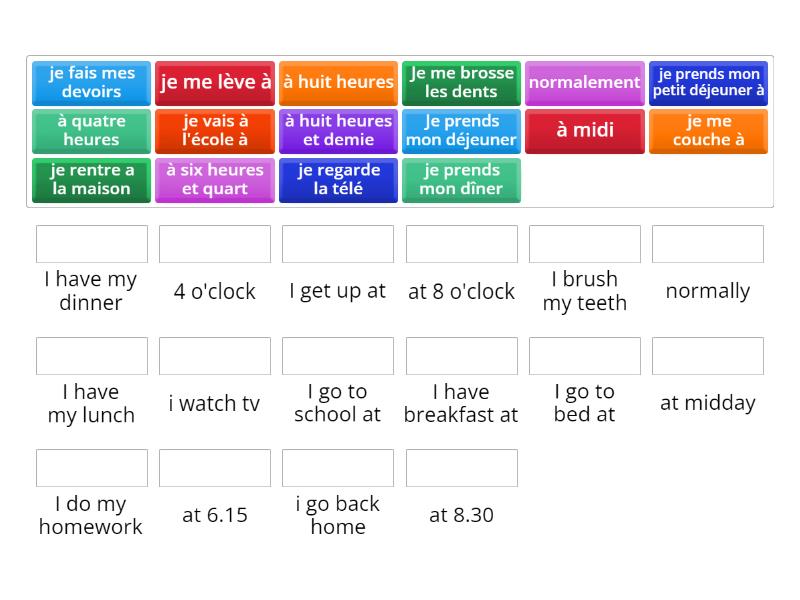The image size is (800, 600).
Task: Pick the 'je prends mon dîner' tile
Action: [461, 180]
